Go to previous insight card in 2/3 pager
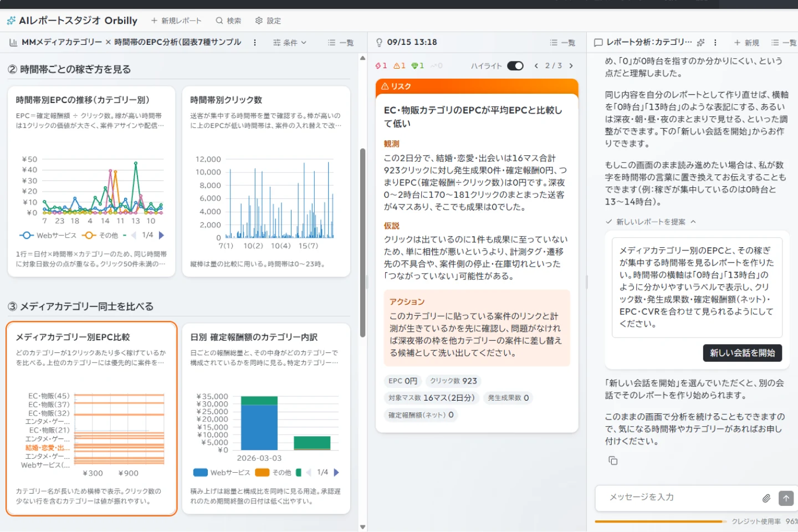Viewport: 798px width, 532px height. 536,65
